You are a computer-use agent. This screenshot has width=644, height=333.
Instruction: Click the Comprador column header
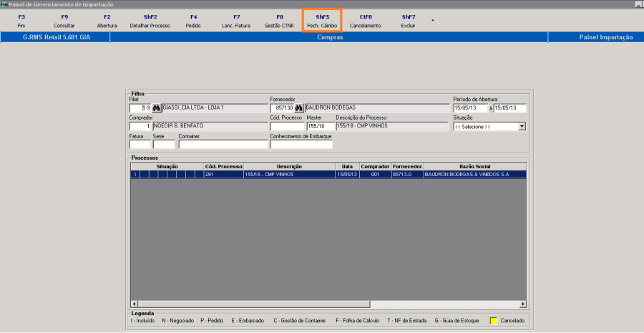pyautogui.click(x=375, y=166)
